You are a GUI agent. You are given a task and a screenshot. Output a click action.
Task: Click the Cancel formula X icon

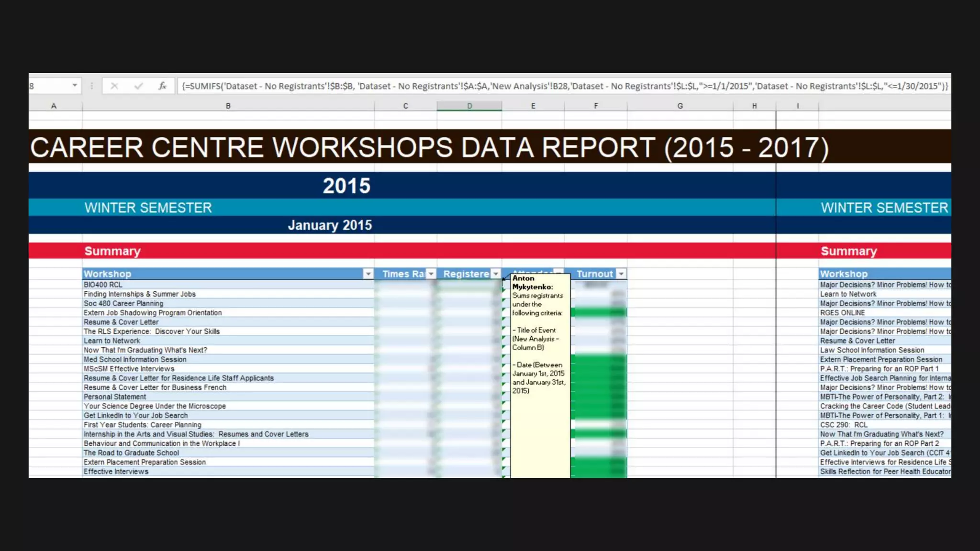tap(114, 86)
